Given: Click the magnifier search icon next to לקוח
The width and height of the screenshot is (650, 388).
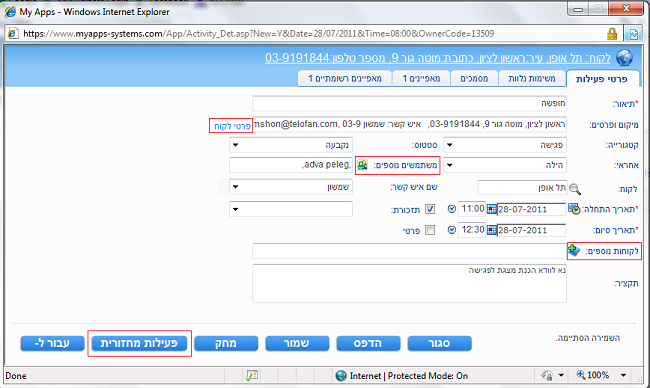Looking at the screenshot, I should click(x=575, y=189).
